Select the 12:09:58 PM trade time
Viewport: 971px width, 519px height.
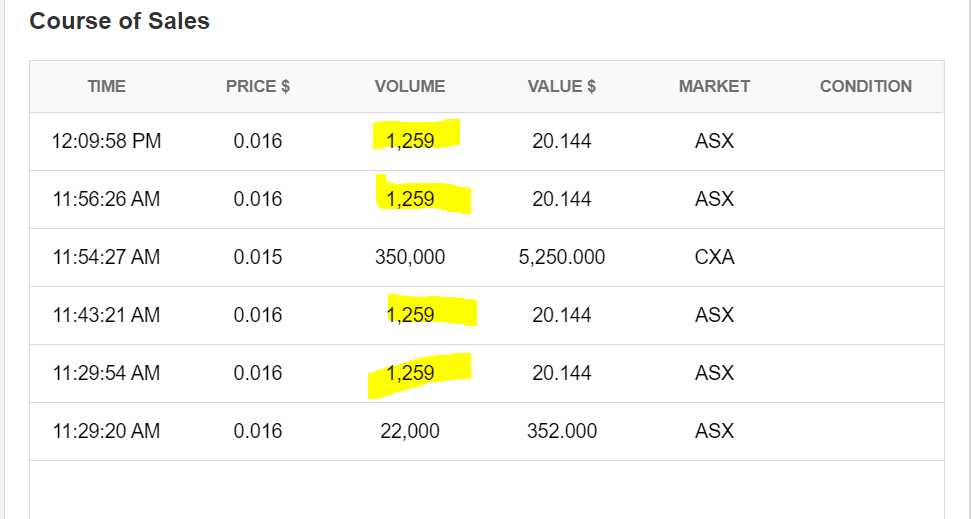point(107,141)
